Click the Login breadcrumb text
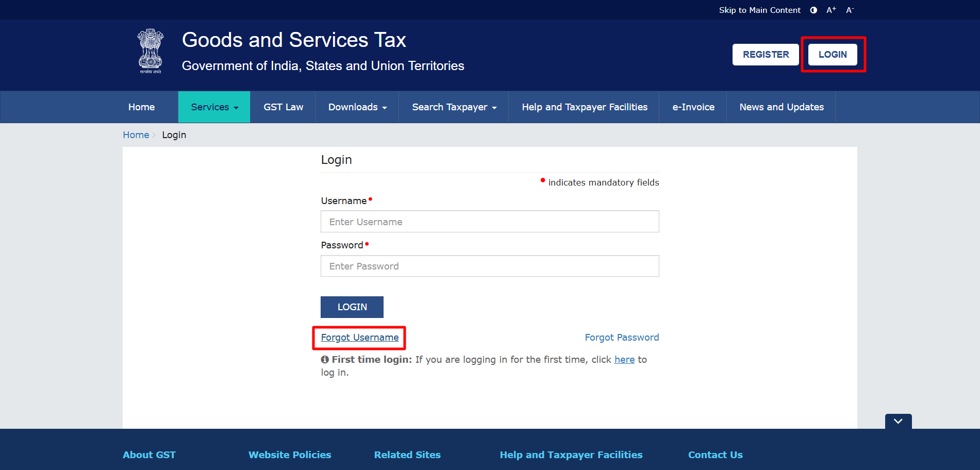 (174, 135)
